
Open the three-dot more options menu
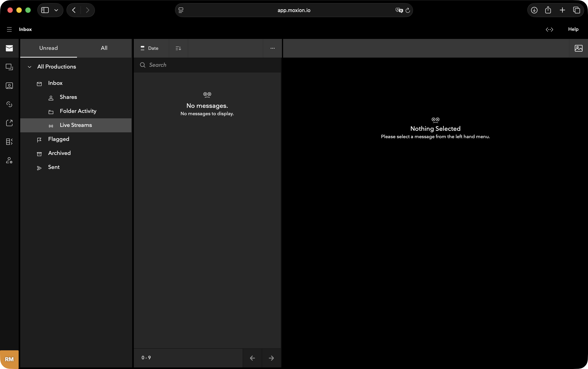272,48
